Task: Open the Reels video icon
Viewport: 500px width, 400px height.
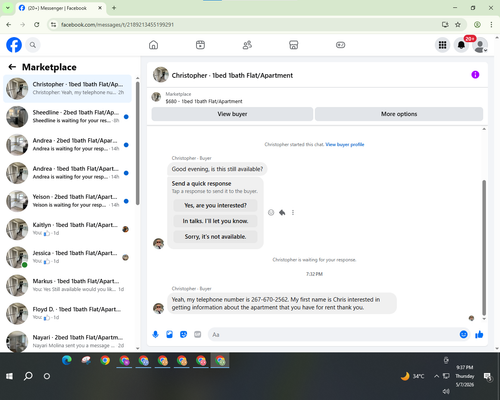Action: tap(200, 45)
